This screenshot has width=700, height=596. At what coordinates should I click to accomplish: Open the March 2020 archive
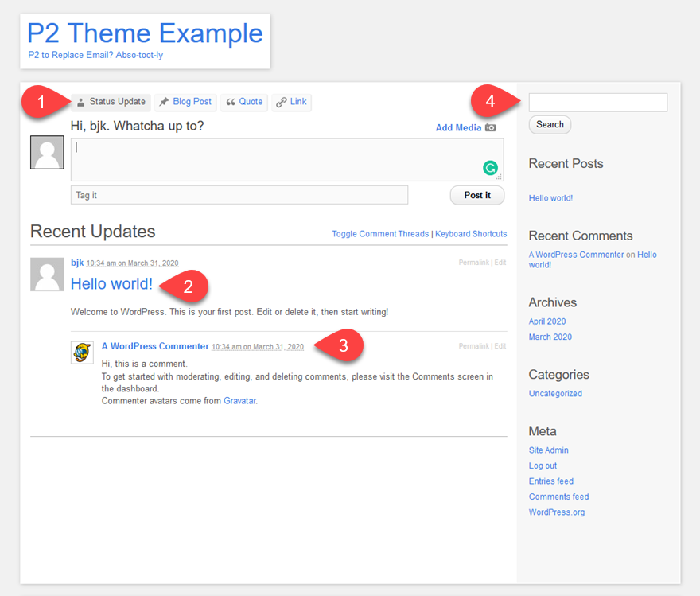(x=550, y=337)
